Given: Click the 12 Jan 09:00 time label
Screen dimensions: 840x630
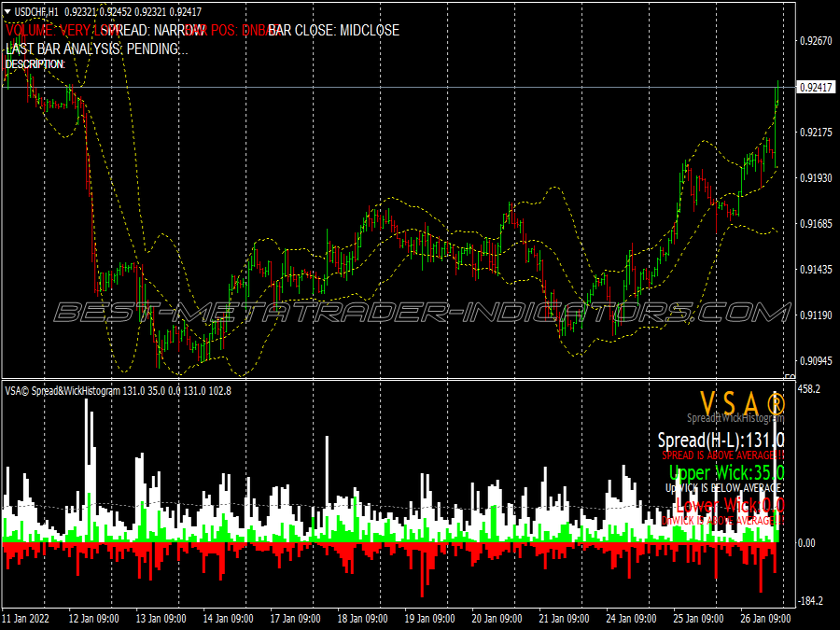Looking at the screenshot, I should [x=93, y=618].
